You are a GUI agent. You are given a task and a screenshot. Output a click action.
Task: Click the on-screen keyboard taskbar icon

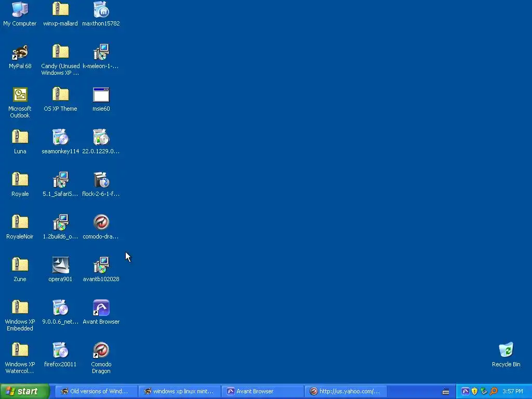coord(446,392)
